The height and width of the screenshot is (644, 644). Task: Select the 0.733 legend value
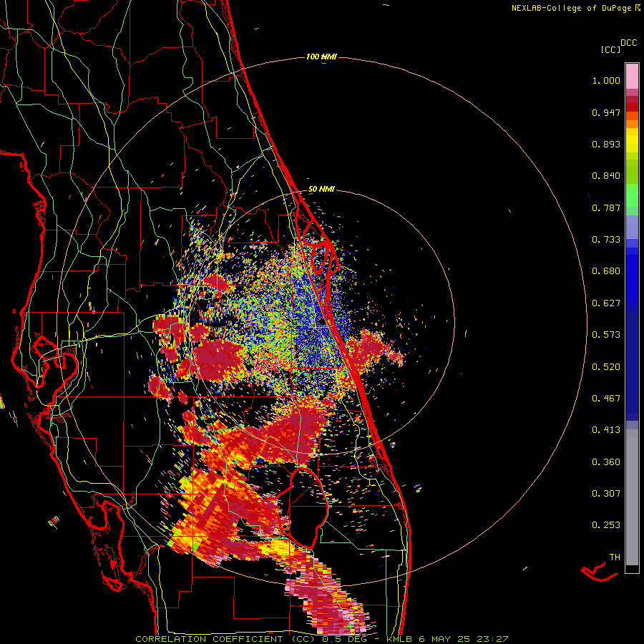[606, 240]
